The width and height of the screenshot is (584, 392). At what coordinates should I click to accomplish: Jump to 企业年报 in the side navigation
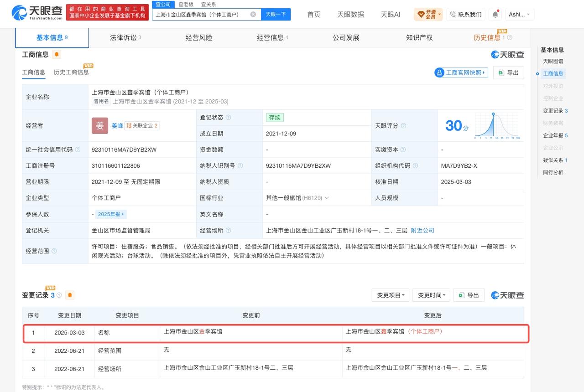pos(555,135)
